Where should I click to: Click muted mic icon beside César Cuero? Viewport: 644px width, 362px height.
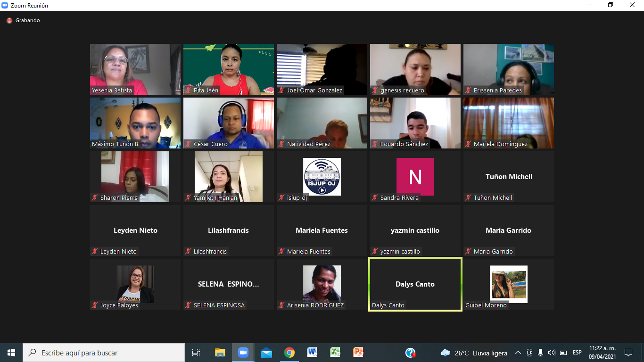189,144
